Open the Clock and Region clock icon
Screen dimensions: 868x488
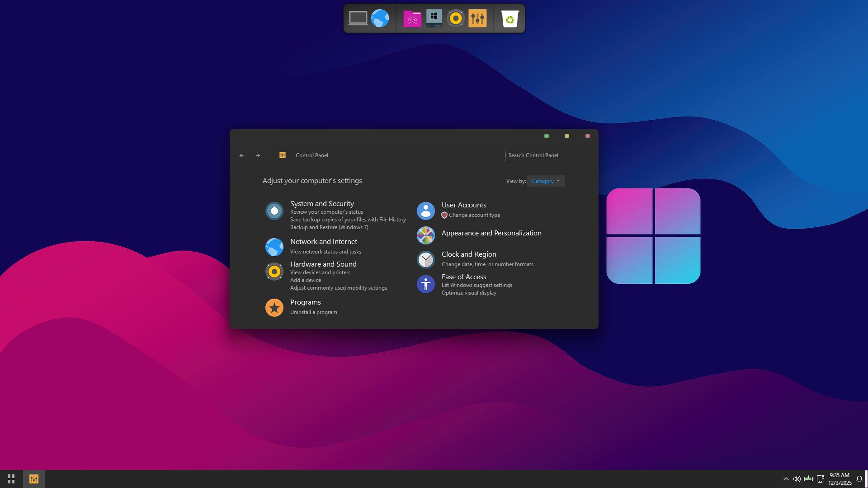pos(425,260)
